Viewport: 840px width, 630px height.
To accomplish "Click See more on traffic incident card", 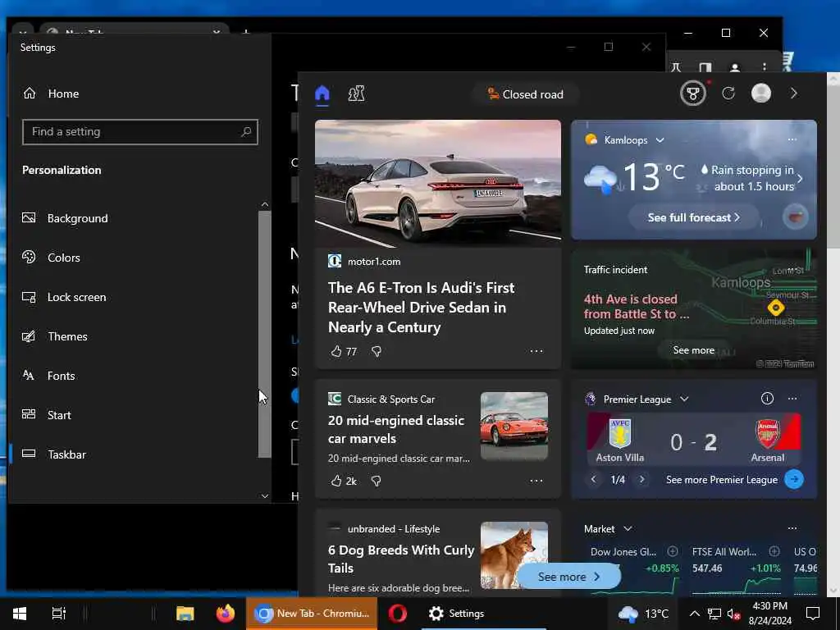I will [x=694, y=350].
